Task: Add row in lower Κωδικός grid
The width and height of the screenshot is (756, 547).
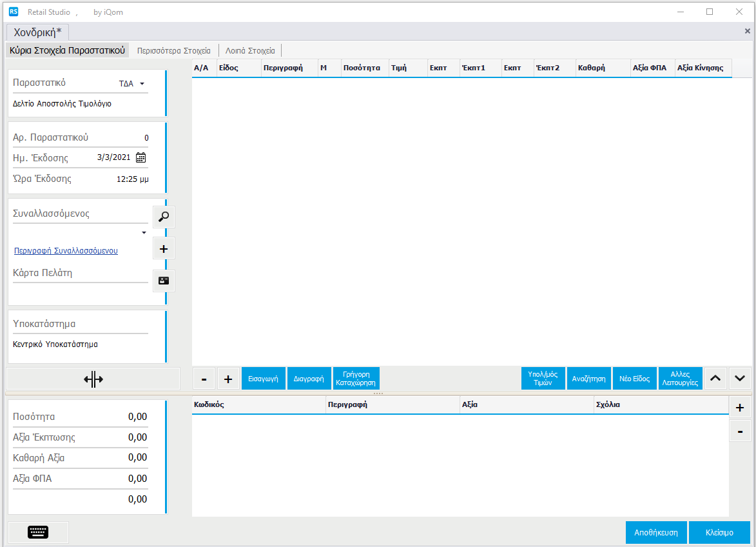Action: pyautogui.click(x=740, y=408)
